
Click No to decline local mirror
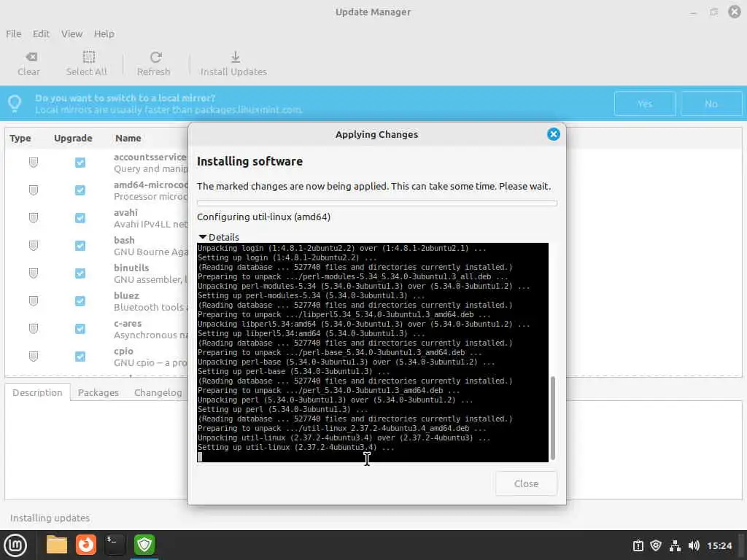[x=711, y=104]
